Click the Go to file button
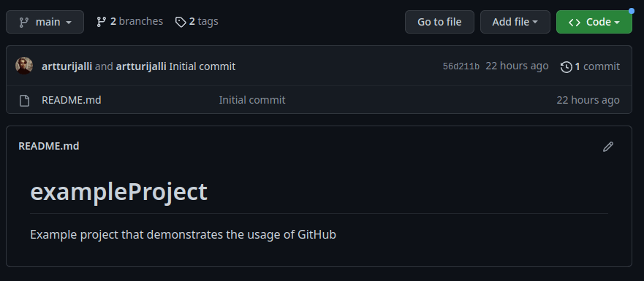 [x=439, y=22]
